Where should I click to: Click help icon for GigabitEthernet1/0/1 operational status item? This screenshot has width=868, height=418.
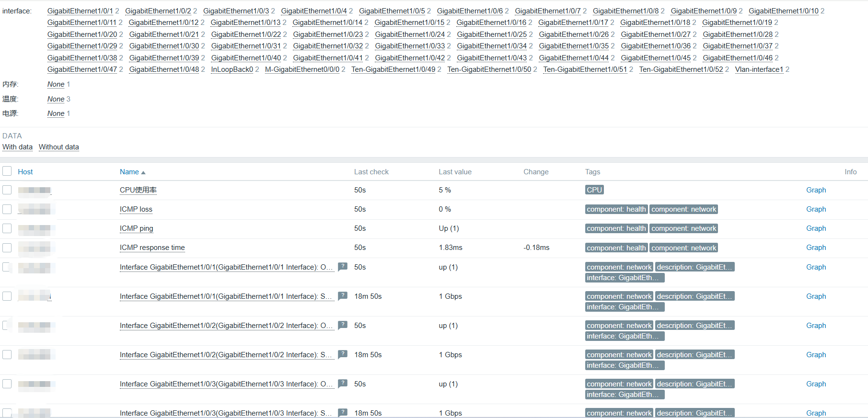tap(342, 267)
